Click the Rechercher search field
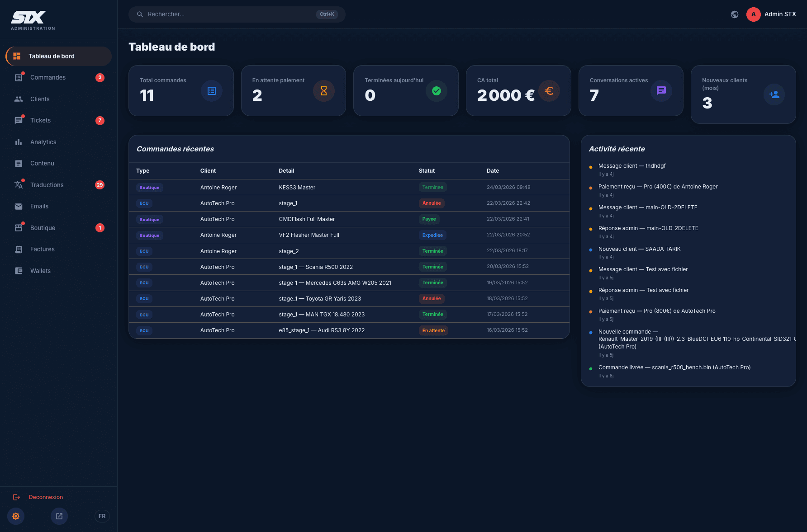 point(237,14)
